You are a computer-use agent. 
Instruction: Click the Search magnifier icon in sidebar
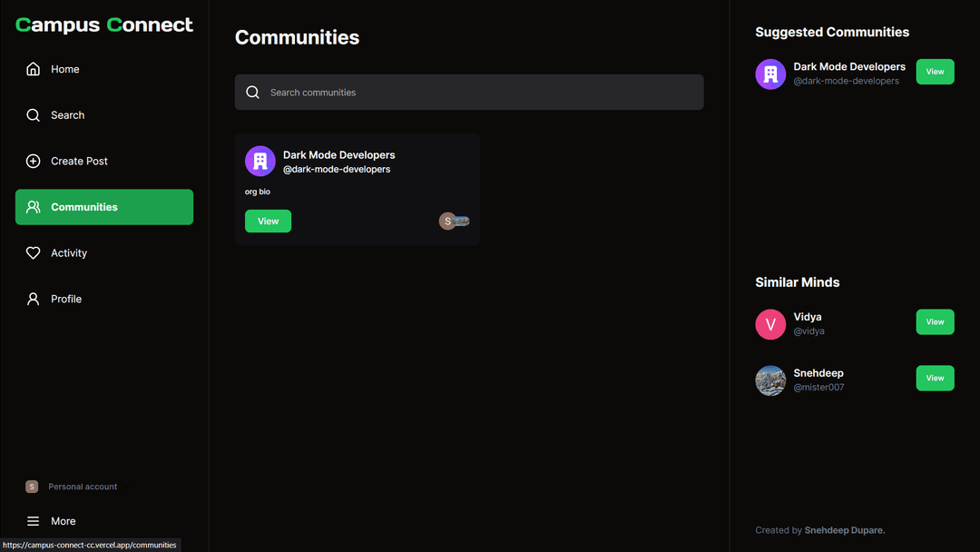tap(34, 115)
